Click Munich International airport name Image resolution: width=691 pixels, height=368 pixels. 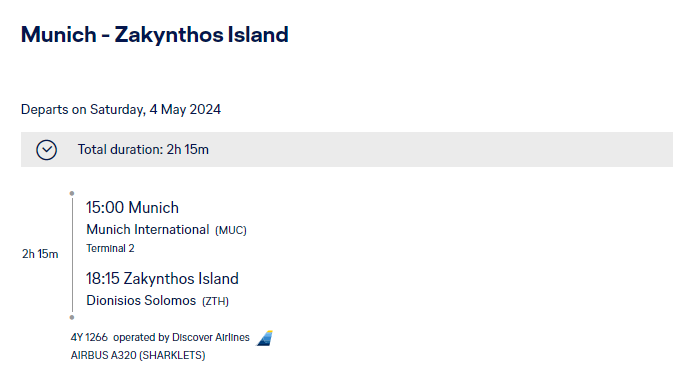[x=148, y=230]
